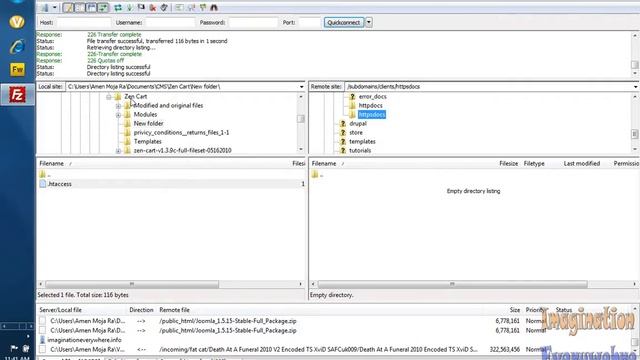Viewport: 640px width, 360px height.
Task: Click the Remote file queue column header
Action: [174, 310]
